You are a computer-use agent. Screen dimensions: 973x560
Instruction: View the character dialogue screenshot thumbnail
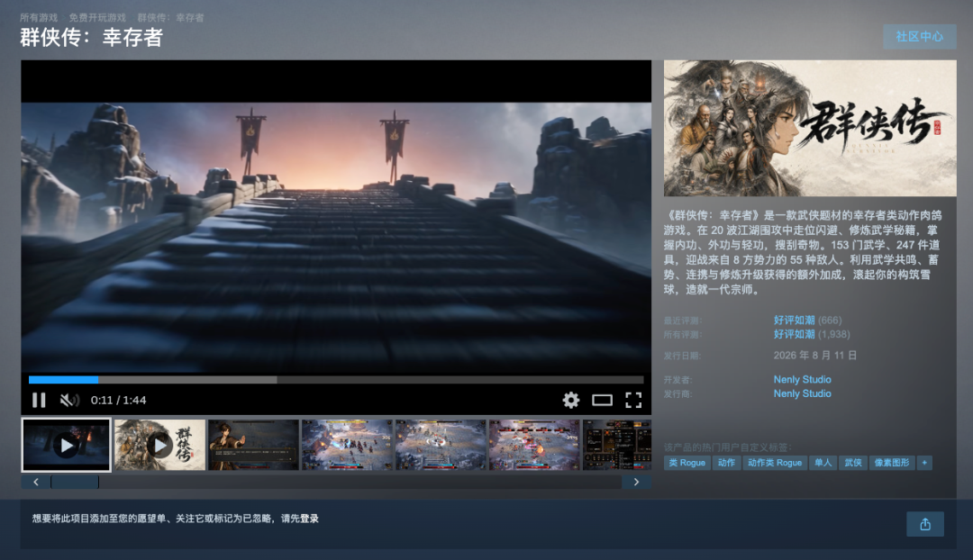coord(253,445)
